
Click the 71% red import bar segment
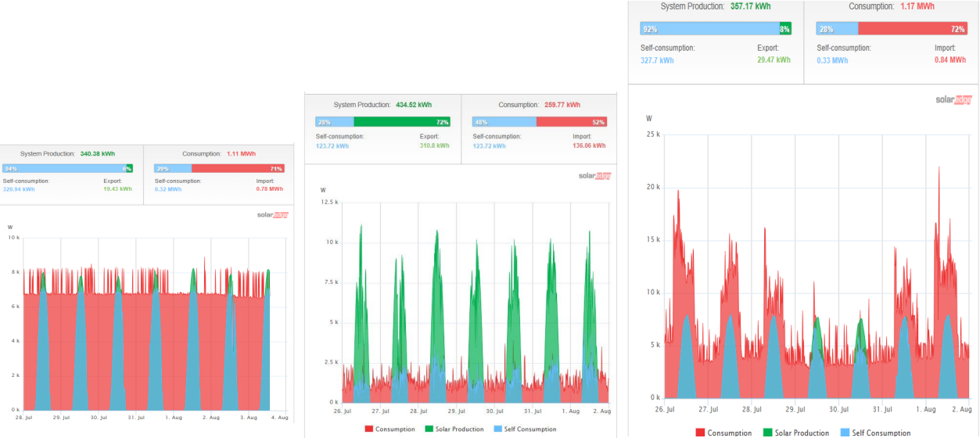(238, 168)
